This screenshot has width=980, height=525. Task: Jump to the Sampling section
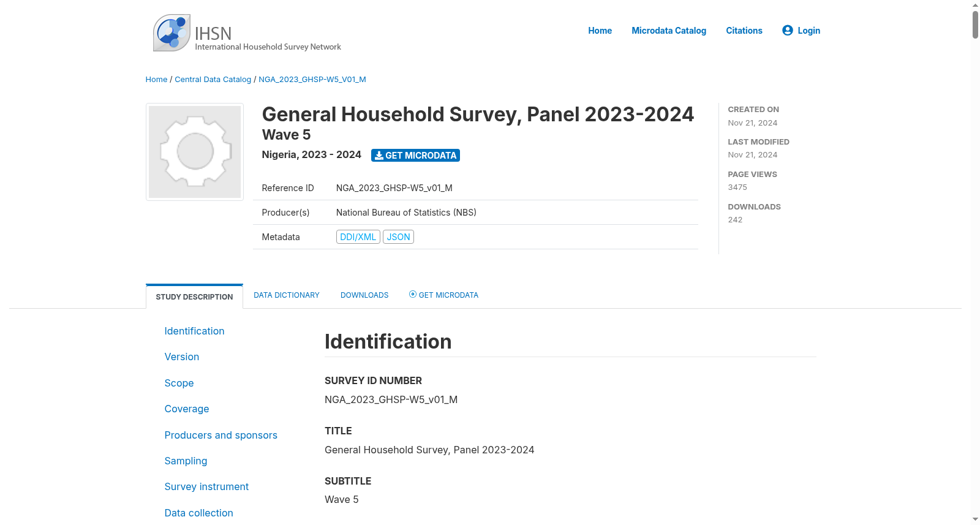(x=186, y=461)
